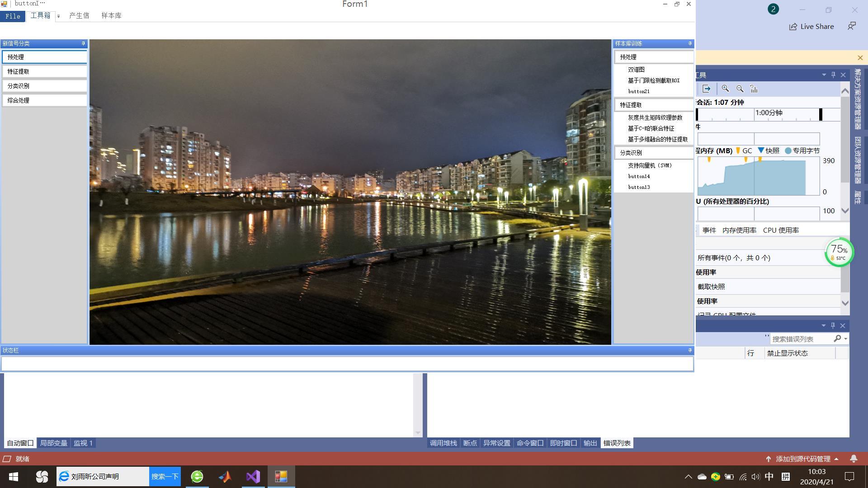The width and height of the screenshot is (868, 488).
Task: Click the process memory graph
Action: [x=758, y=176]
